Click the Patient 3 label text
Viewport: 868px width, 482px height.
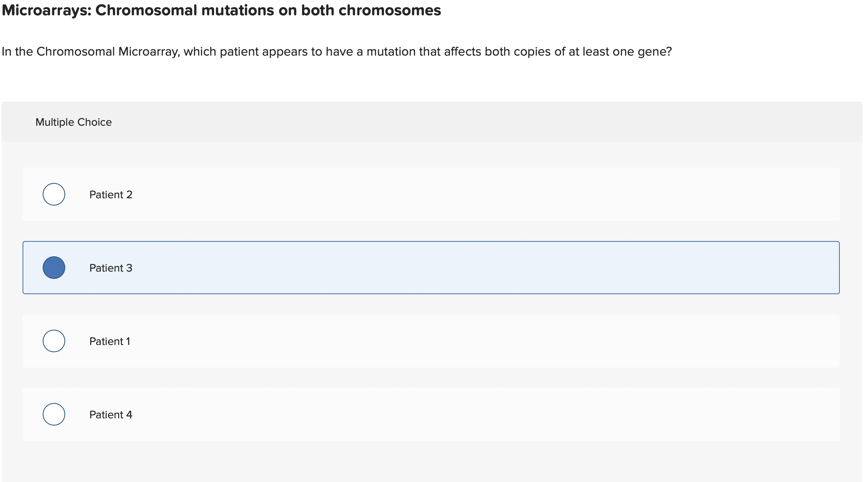(x=110, y=267)
